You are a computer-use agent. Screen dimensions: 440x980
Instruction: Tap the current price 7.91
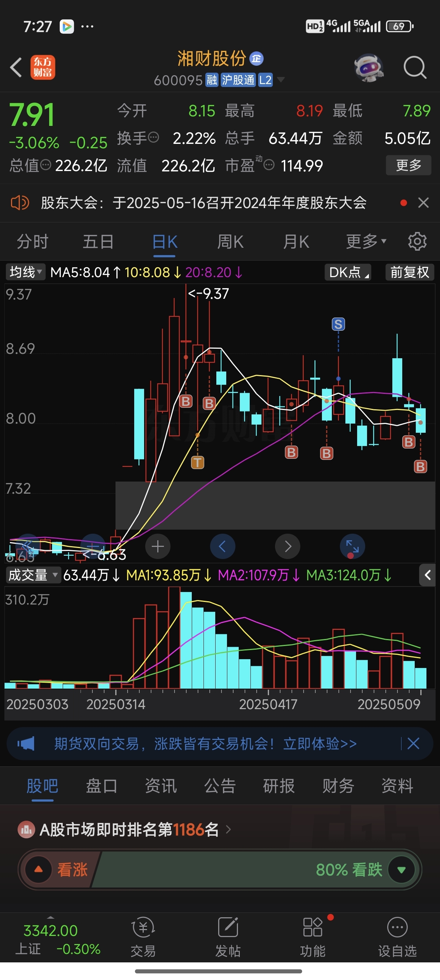32,115
